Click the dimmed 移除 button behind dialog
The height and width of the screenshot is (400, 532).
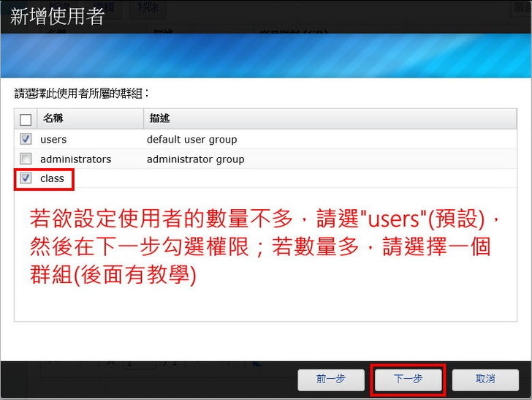coord(148,9)
